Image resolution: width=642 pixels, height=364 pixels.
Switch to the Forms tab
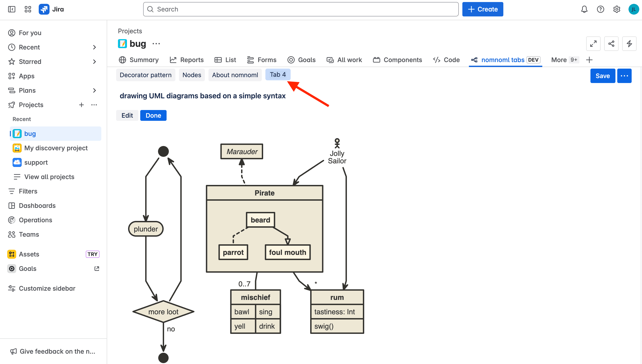tap(262, 60)
